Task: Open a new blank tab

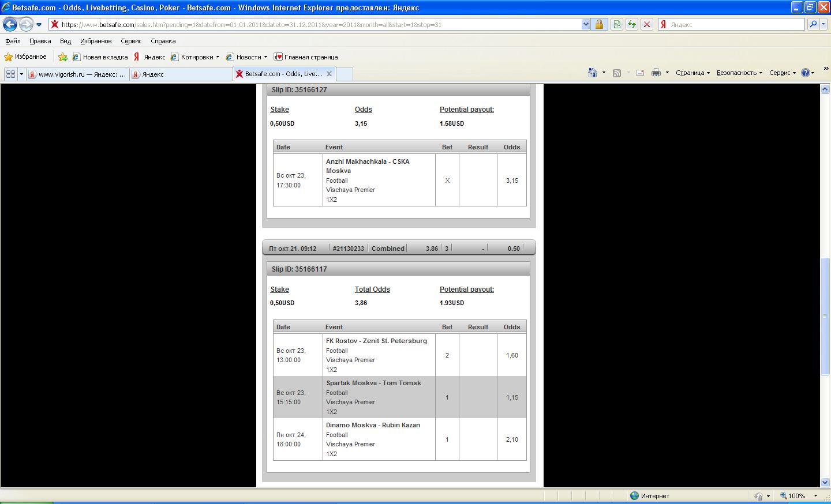Action: pos(344,74)
